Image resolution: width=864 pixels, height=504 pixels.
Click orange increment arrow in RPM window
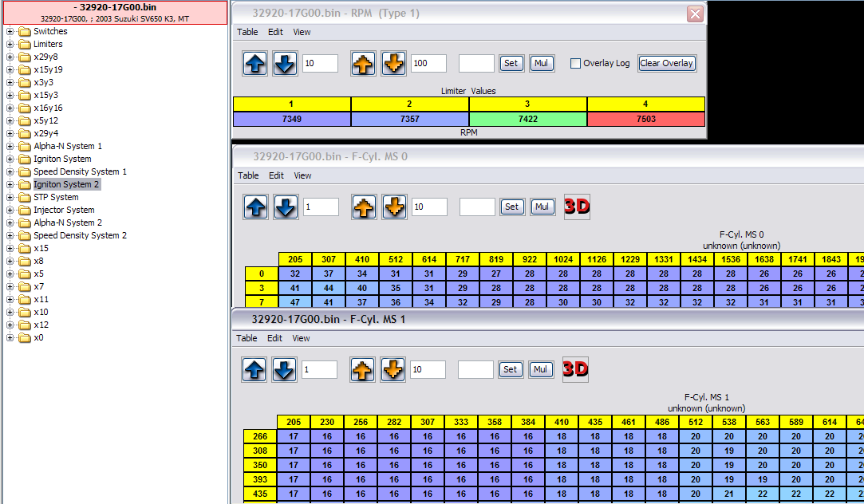click(x=363, y=64)
